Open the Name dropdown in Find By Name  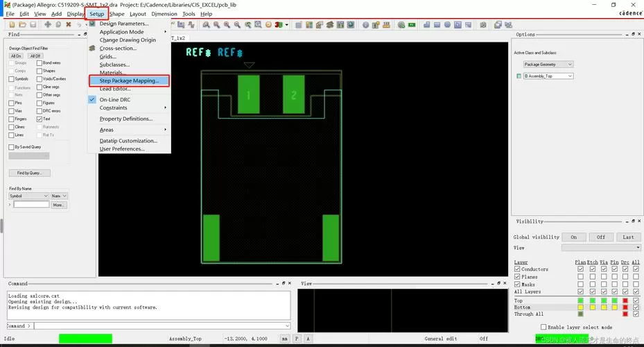[59, 196]
